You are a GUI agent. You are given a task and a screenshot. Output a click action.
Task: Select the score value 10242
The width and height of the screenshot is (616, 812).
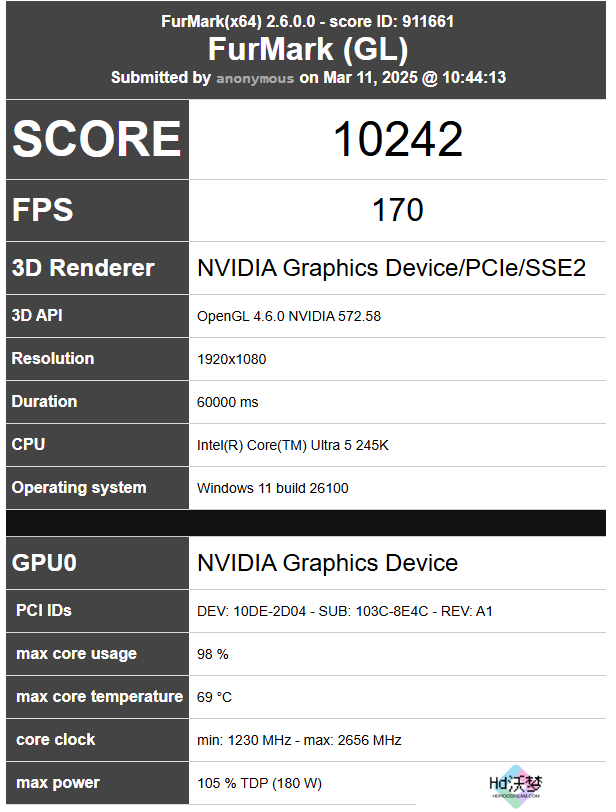398,139
